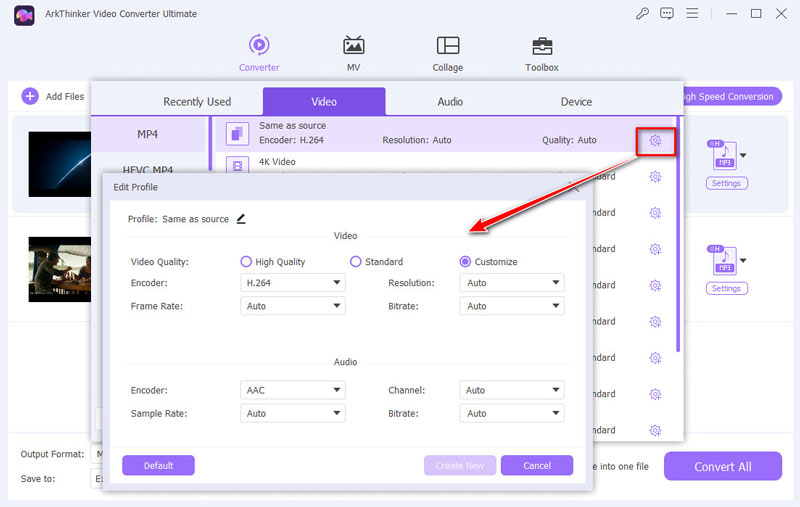Open the audio Bitrate dropdown
Screen dimensions: 800x507
[x=512, y=413]
